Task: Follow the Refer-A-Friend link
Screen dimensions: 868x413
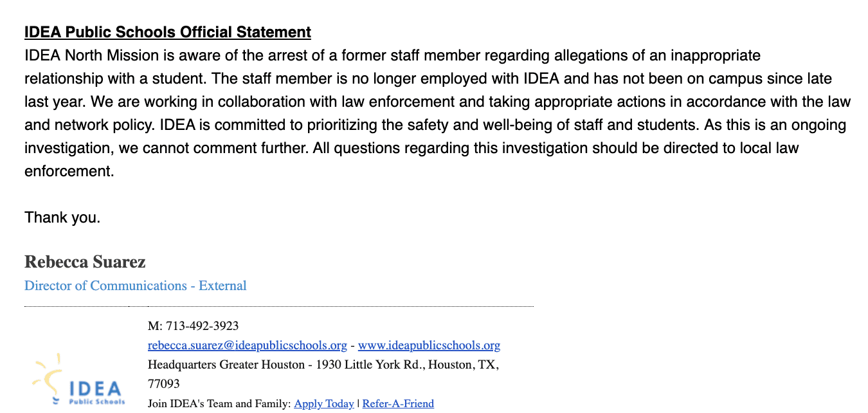Action: click(398, 404)
